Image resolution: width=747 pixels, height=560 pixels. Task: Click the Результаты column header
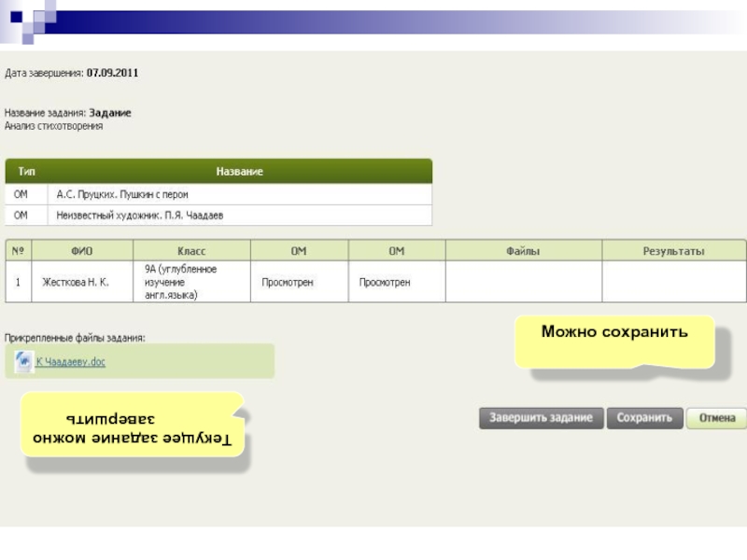[x=673, y=251]
